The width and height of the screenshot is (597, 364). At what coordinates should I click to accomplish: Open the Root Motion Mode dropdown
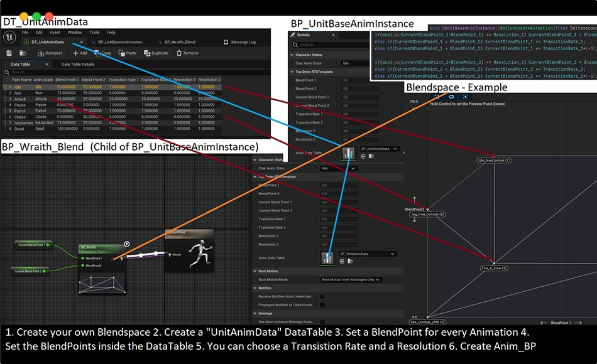(x=351, y=280)
